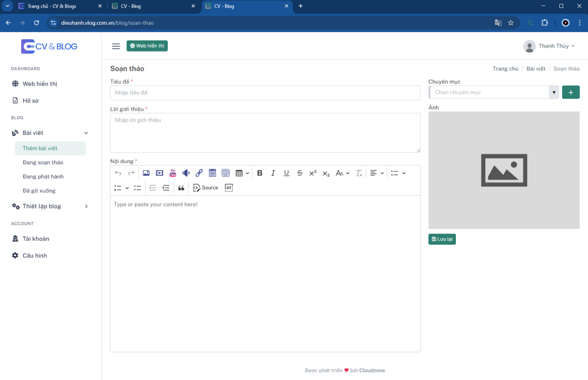Image resolution: width=588 pixels, height=380 pixels.
Task: Insert a block quote
Action: [x=181, y=188]
